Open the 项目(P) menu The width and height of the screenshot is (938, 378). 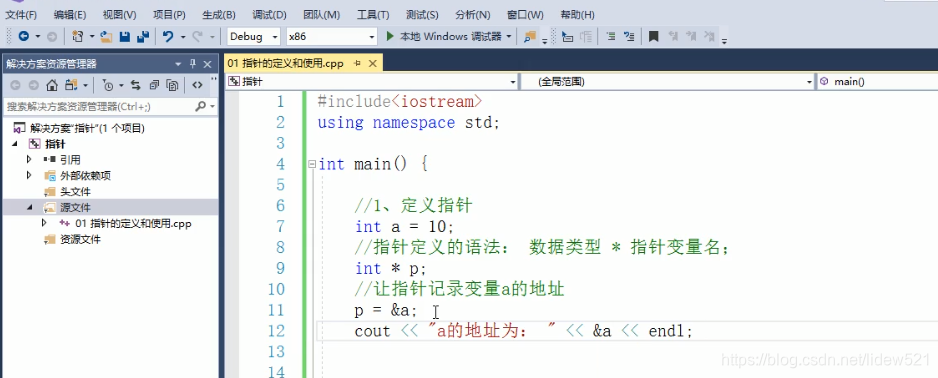click(169, 14)
